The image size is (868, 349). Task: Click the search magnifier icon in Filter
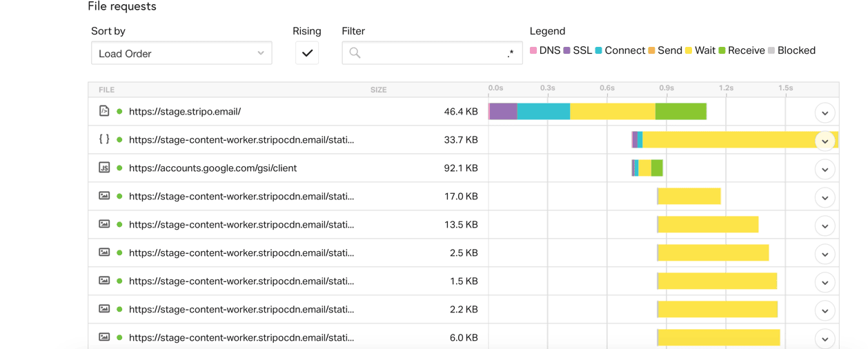[x=355, y=53]
